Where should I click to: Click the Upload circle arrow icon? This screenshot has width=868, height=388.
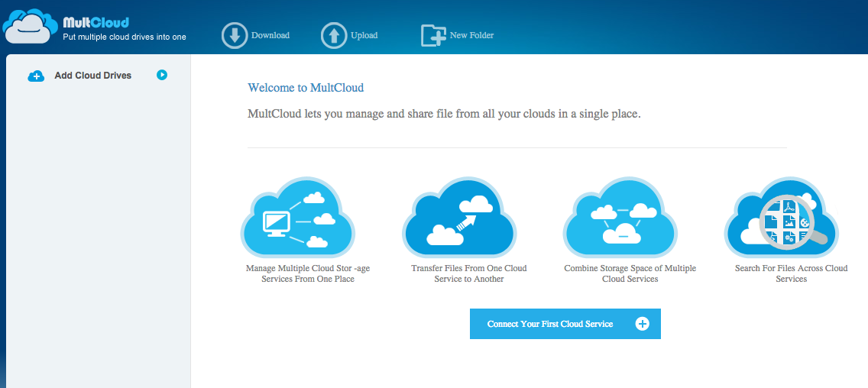334,35
